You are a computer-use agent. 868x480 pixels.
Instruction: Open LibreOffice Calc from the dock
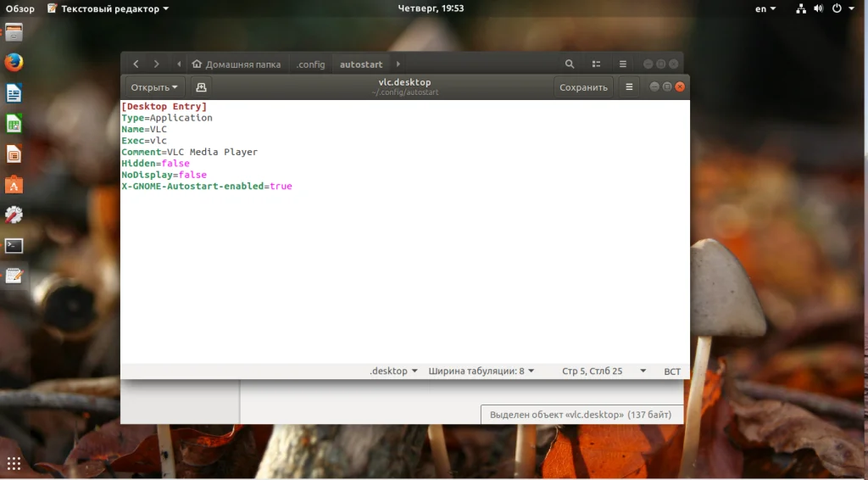(14, 124)
